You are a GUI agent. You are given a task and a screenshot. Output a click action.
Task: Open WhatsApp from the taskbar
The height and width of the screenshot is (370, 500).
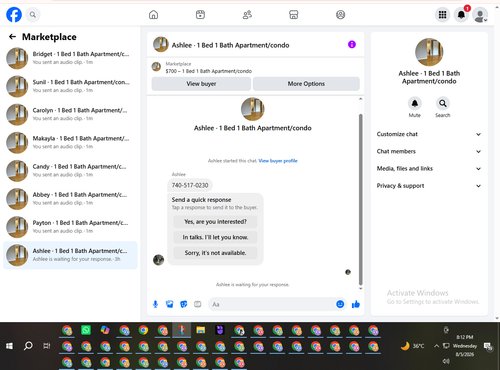86,330
